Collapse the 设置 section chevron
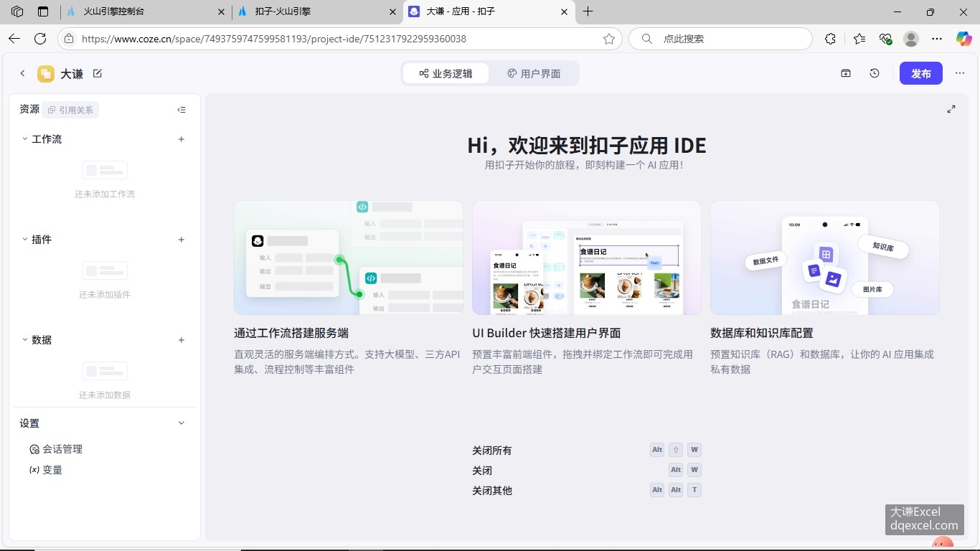This screenshot has height=551, width=980. point(182,423)
